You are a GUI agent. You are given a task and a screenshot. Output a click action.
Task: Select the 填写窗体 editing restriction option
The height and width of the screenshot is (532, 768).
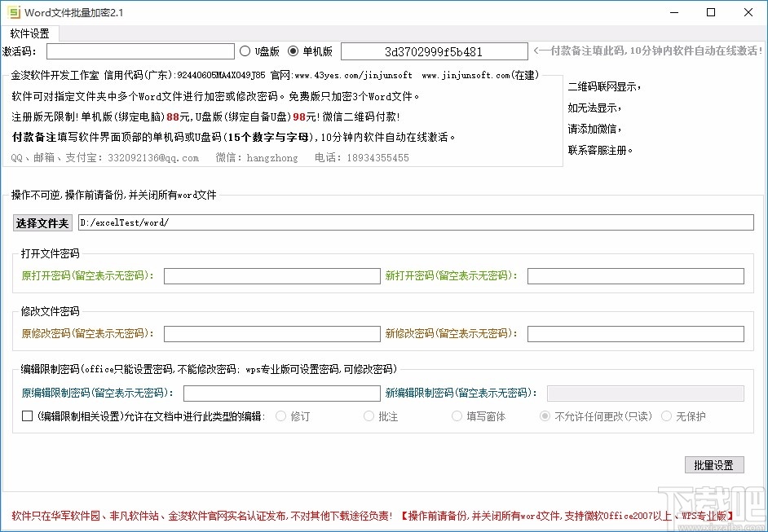(457, 415)
